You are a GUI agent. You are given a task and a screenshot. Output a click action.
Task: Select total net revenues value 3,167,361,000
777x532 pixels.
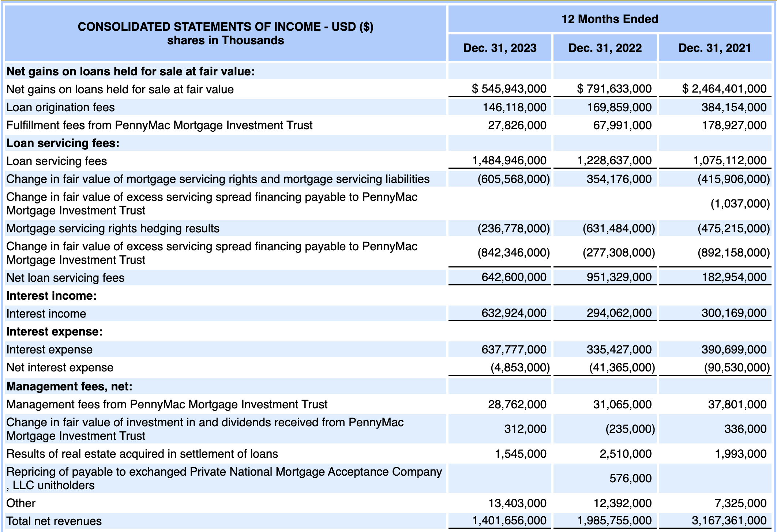click(x=729, y=520)
